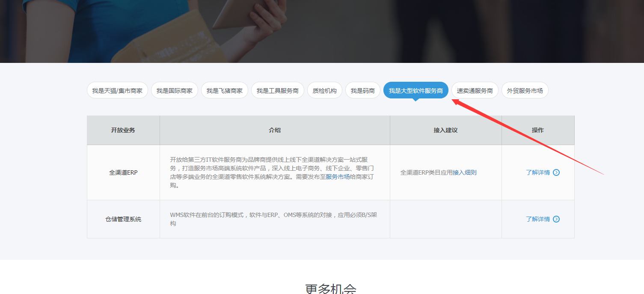Click arrow circle icon in 仓储管理系统 row
Screen dimensions: 644x294
coord(556,219)
